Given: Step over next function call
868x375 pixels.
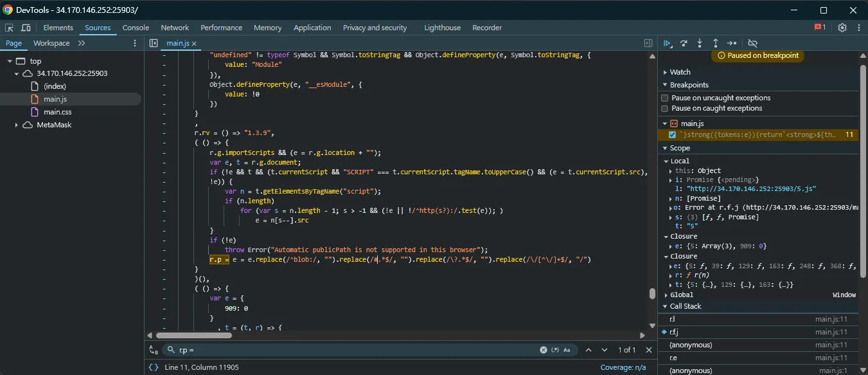Looking at the screenshot, I should [684, 43].
